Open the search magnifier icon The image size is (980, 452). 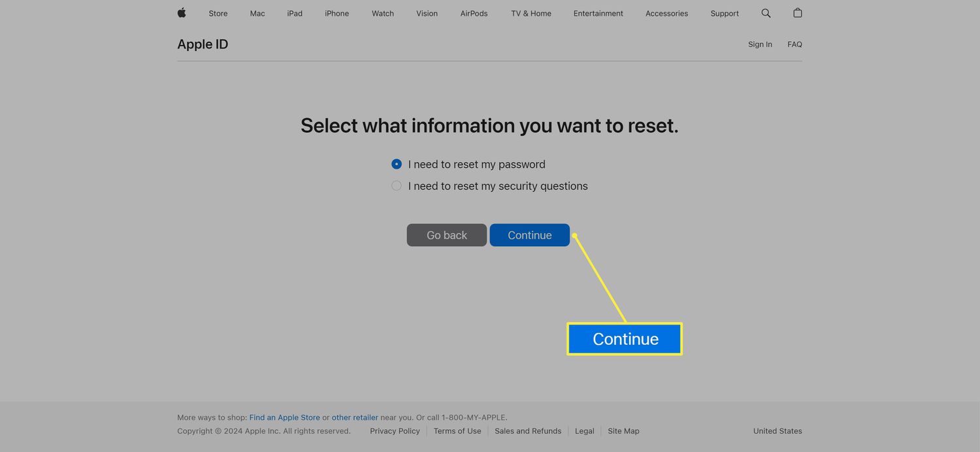766,13
